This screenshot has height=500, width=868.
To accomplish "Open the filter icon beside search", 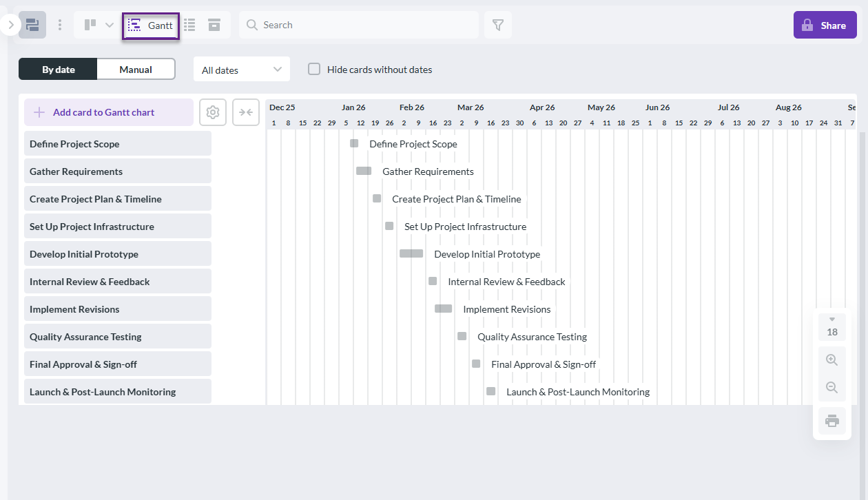I will click(497, 25).
